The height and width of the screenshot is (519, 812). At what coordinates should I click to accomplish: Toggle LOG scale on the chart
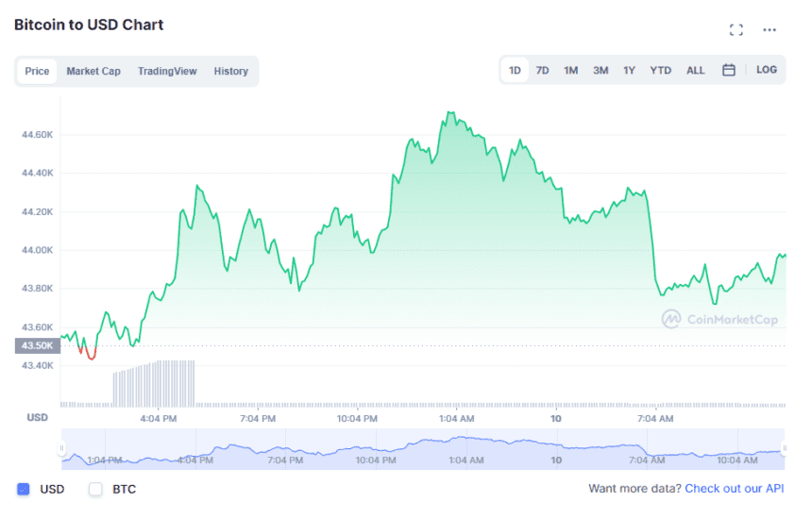point(767,70)
